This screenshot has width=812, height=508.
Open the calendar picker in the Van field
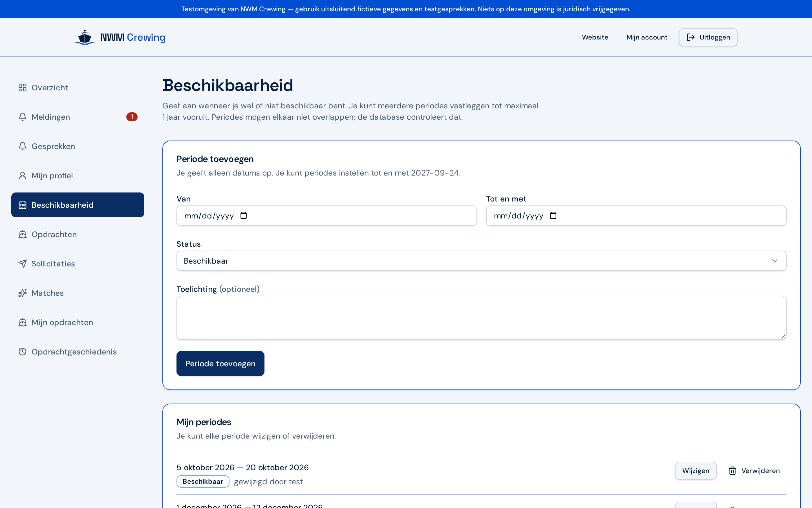coord(244,216)
